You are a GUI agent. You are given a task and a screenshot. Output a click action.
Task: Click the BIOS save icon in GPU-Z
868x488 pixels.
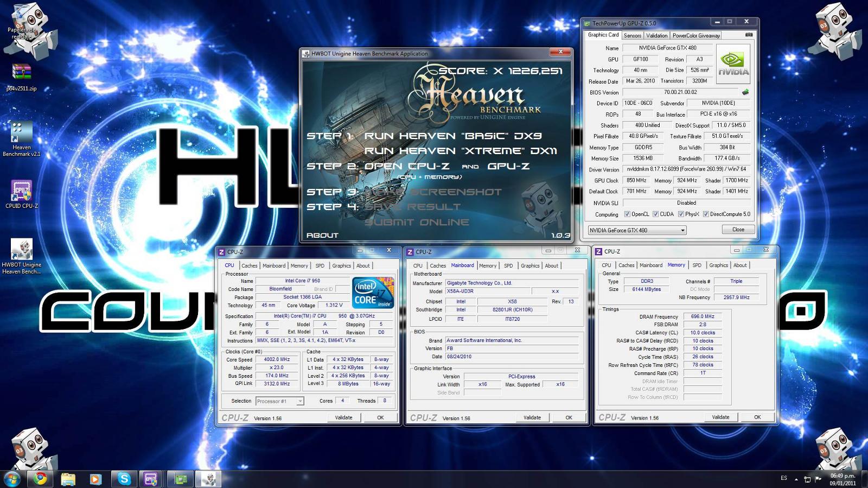745,92
